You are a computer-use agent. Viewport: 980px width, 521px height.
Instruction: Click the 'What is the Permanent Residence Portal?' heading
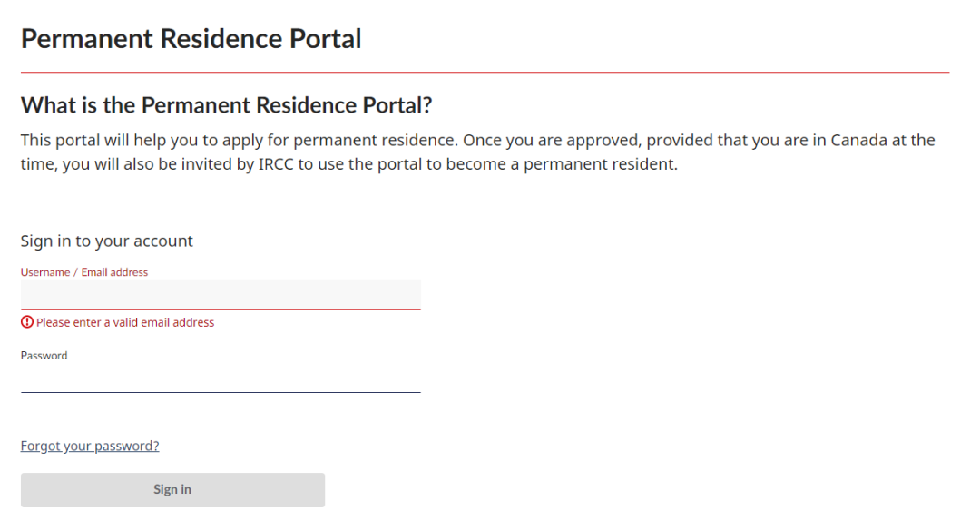click(x=226, y=105)
